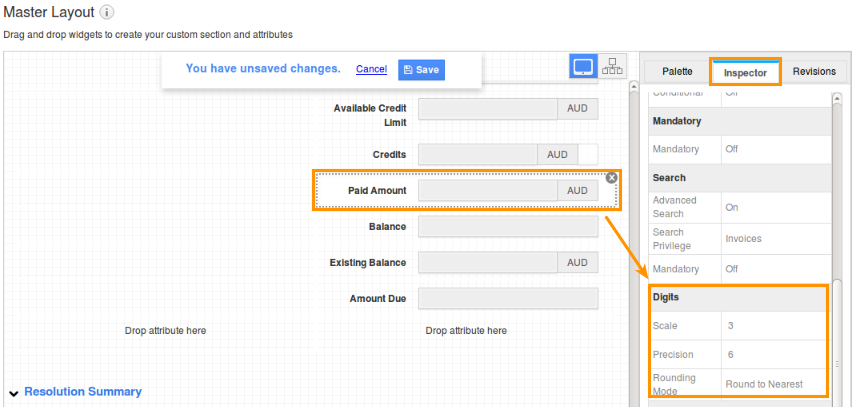Click the Cancel link
Viewport: 855px width, 407px height.
click(371, 69)
